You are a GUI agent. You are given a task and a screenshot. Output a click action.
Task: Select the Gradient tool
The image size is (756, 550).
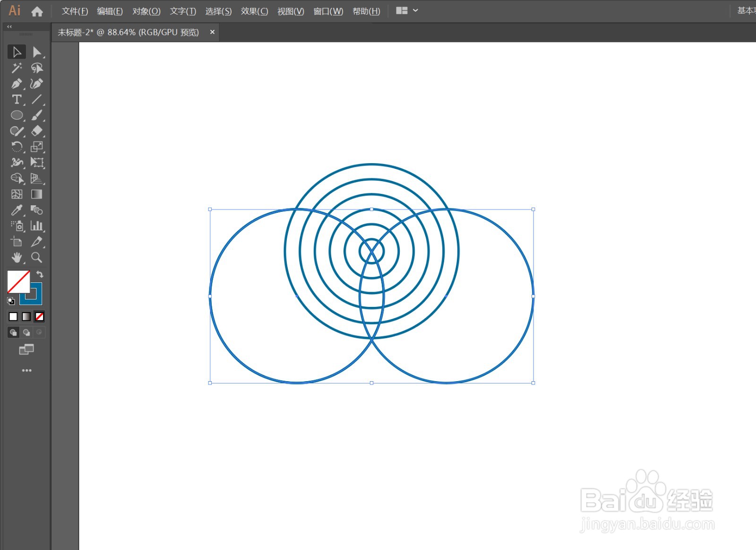[37, 194]
